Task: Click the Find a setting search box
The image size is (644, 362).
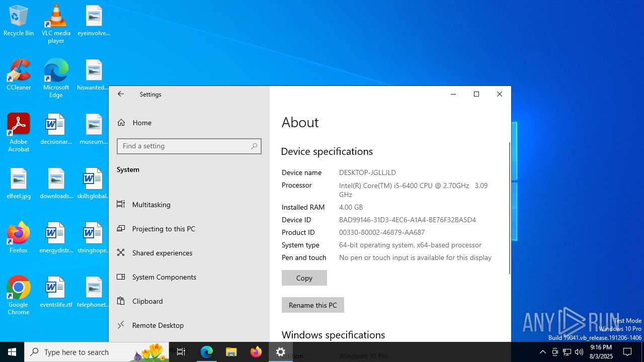Action: pyautogui.click(x=189, y=146)
